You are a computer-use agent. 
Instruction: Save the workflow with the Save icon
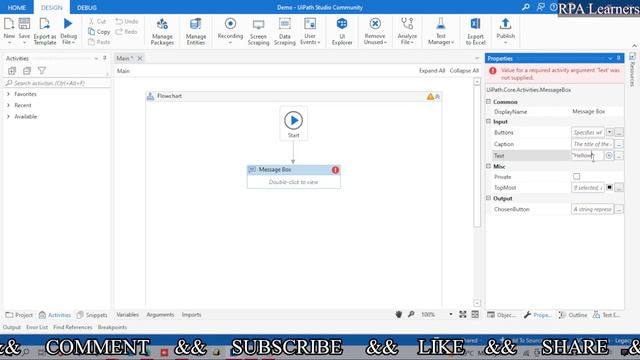24,24
